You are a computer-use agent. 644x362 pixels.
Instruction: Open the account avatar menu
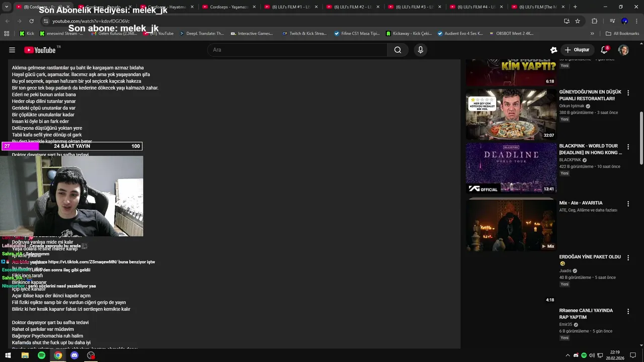point(623,50)
